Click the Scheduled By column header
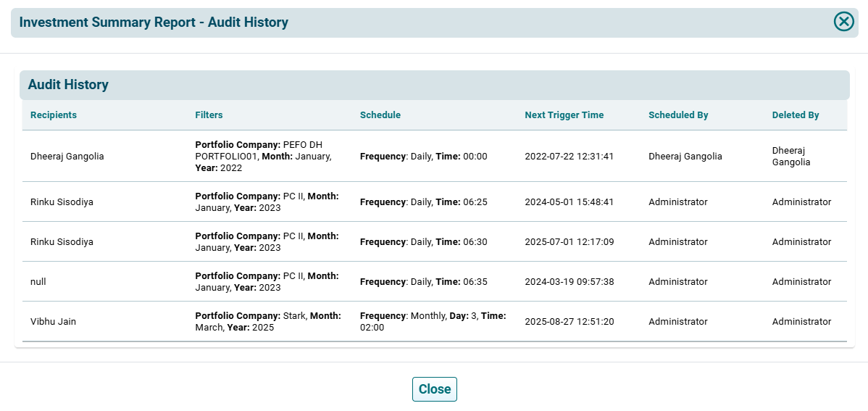Viewport: 868px width, 411px height. pos(678,115)
